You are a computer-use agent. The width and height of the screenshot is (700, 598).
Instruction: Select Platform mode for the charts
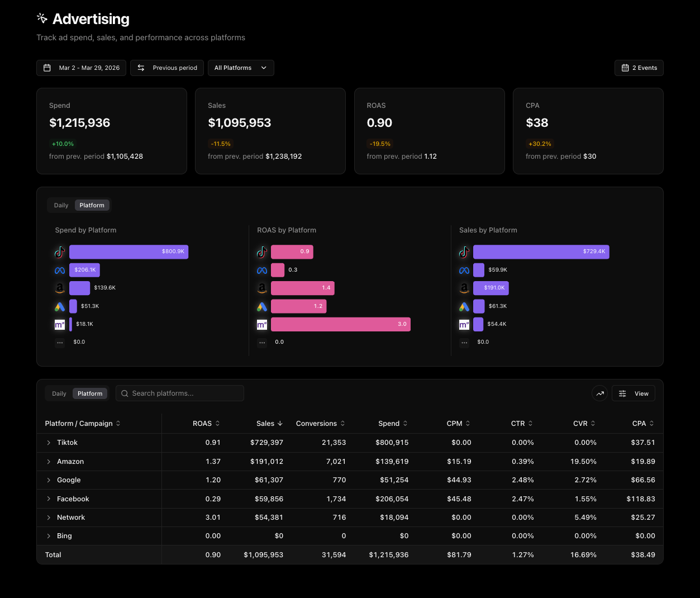(92, 205)
